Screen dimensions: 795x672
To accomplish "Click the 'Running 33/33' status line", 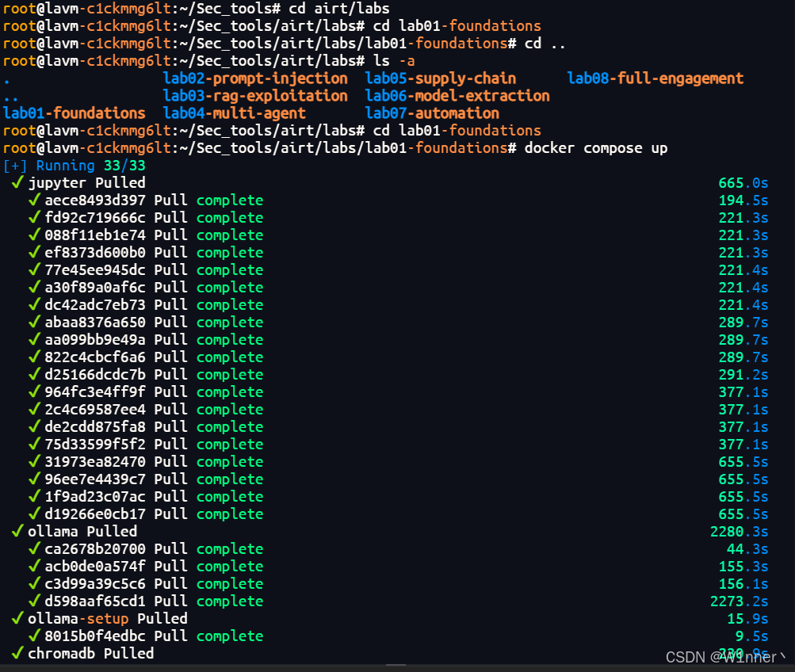I will click(74, 166).
